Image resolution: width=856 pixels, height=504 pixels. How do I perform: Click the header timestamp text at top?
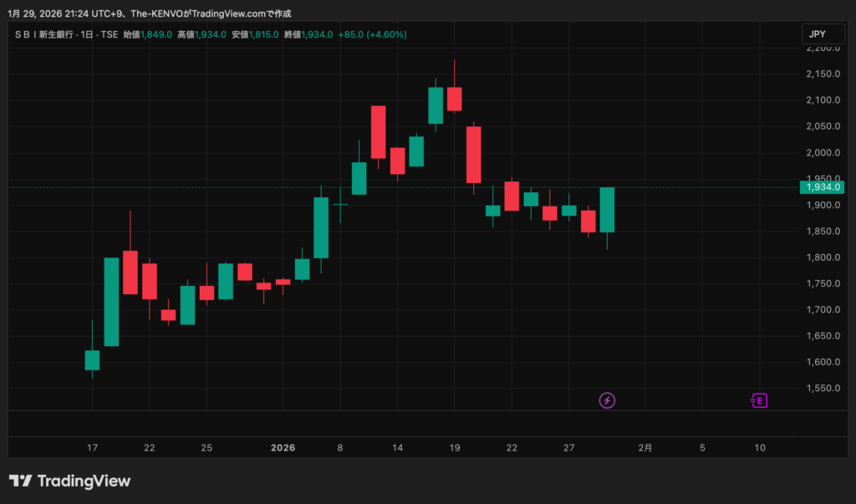[x=150, y=13]
